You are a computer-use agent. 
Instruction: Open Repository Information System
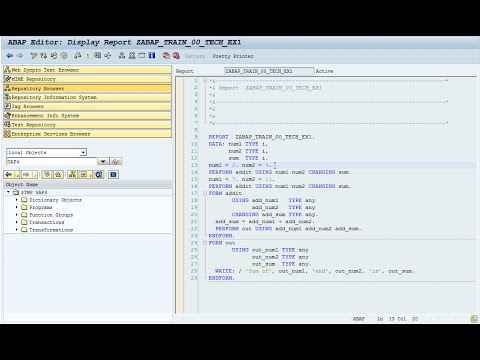pyautogui.click(x=88, y=97)
